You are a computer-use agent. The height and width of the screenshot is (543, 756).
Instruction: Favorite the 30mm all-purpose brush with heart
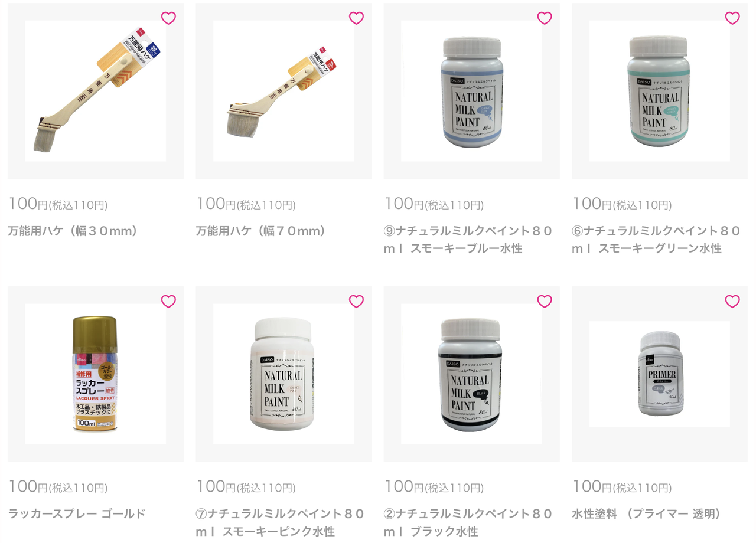tap(168, 18)
